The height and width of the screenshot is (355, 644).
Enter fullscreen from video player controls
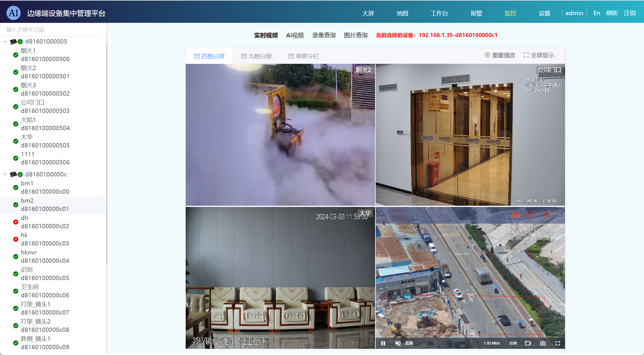(558, 343)
